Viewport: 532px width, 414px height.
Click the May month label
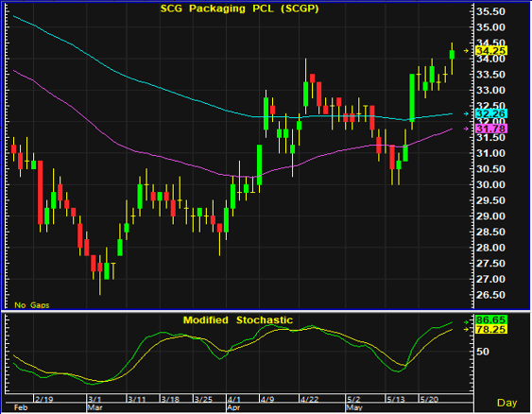(354, 407)
